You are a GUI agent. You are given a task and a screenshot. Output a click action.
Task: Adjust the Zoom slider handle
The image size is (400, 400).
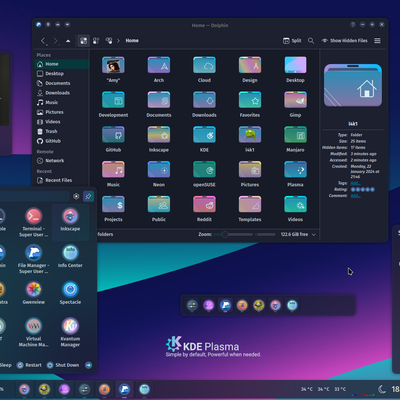225,235
